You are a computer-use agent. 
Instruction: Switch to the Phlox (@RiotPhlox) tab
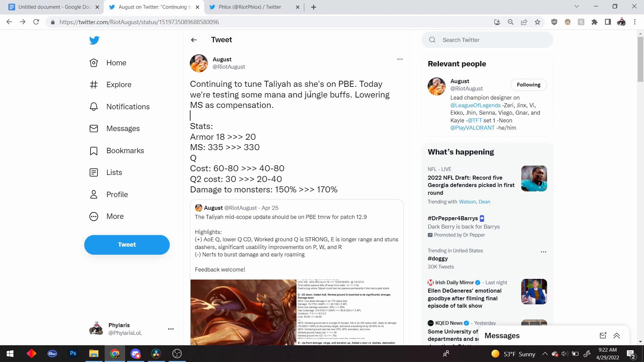tap(250, 7)
